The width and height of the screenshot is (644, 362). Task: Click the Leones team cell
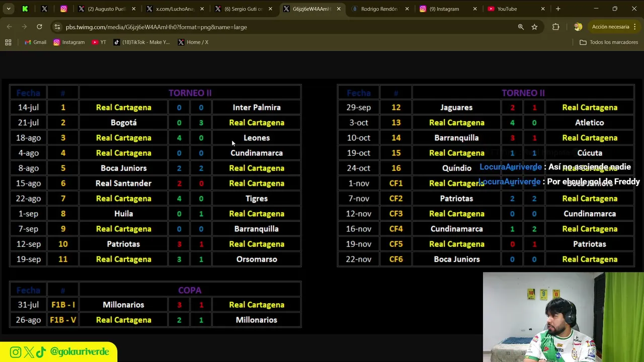(257, 138)
